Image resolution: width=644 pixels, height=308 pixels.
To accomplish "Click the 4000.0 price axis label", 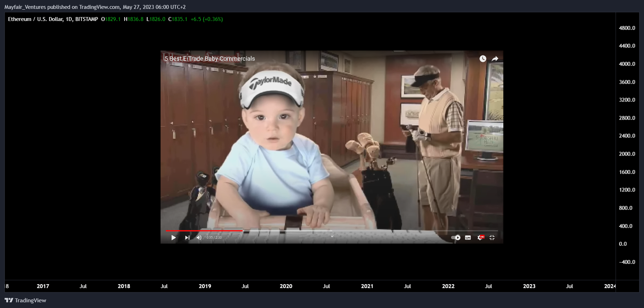I will pos(627,64).
